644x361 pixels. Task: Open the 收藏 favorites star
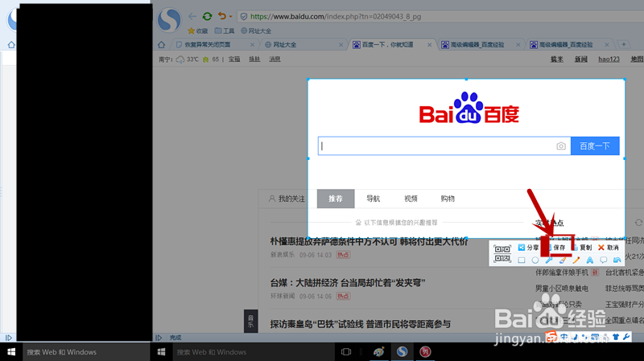[x=197, y=31]
